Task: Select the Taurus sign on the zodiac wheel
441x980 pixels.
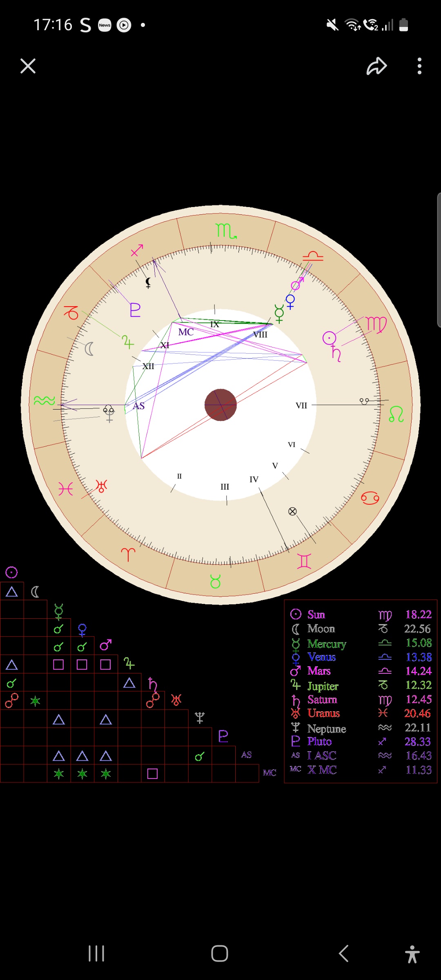Action: click(215, 581)
